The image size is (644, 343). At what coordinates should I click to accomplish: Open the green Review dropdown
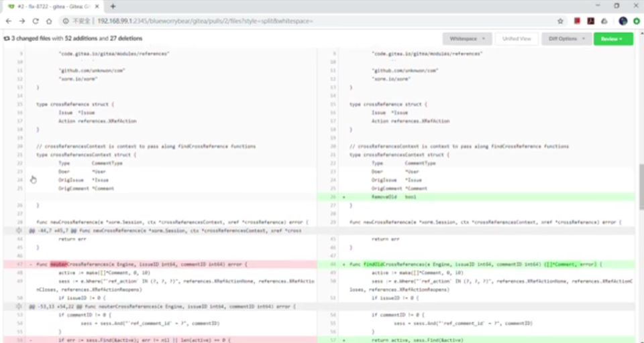tap(612, 39)
